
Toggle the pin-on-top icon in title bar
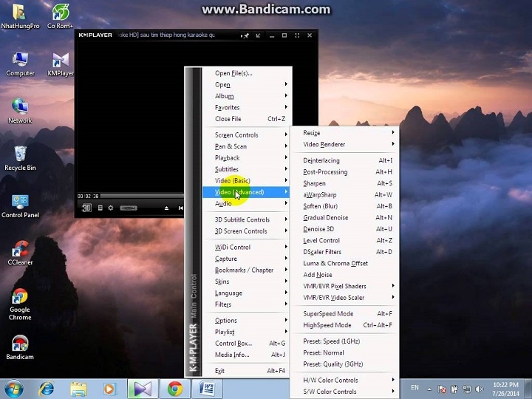[245, 35]
